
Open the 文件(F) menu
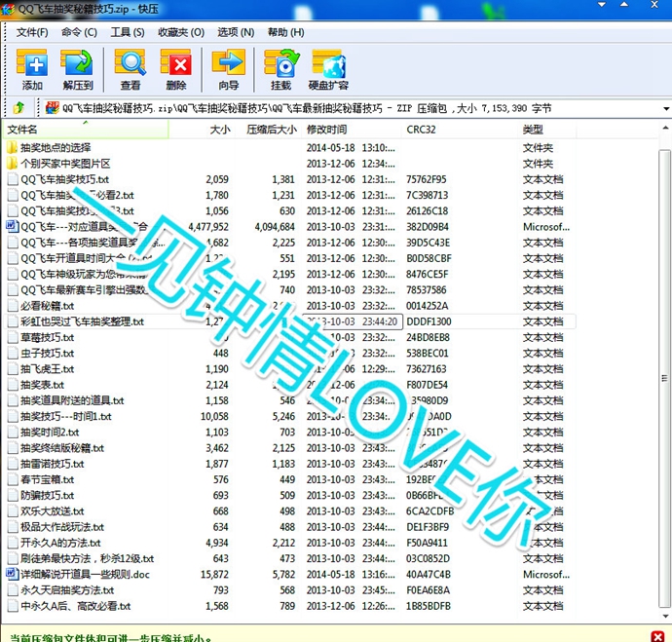click(32, 32)
